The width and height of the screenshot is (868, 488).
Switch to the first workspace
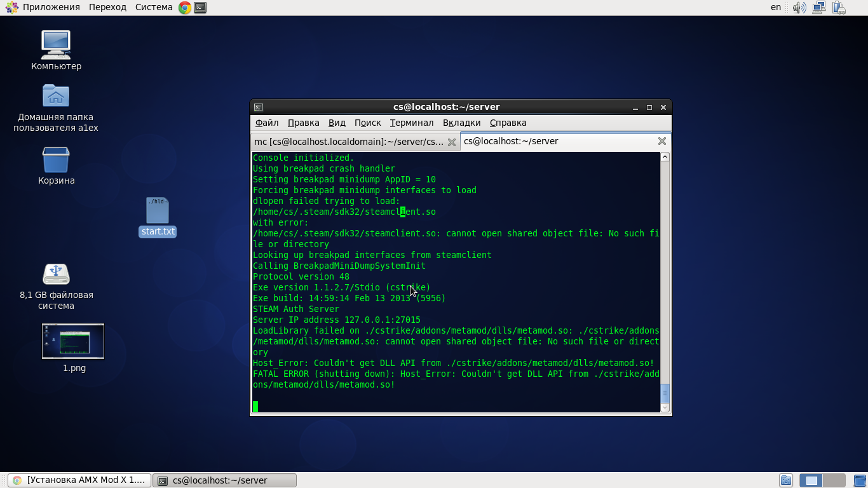811,480
